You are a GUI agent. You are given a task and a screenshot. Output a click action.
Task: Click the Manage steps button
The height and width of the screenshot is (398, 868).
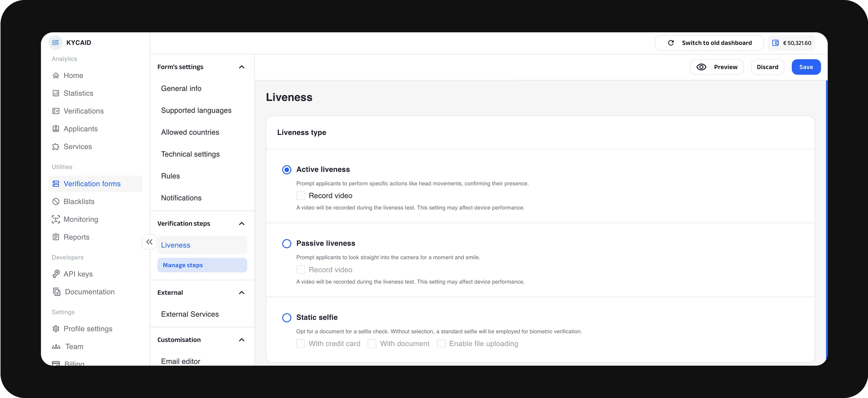202,265
